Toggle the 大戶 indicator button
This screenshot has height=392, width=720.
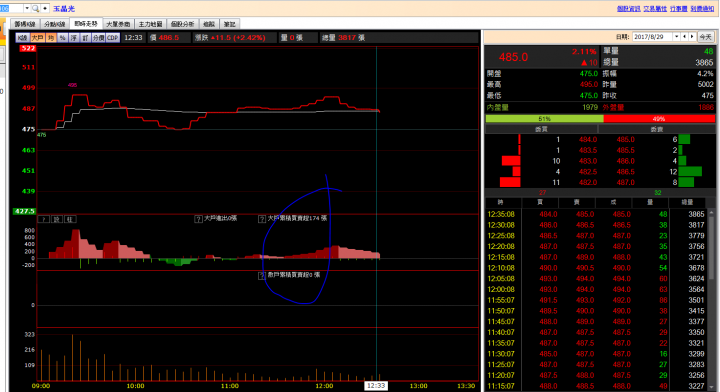pos(37,38)
